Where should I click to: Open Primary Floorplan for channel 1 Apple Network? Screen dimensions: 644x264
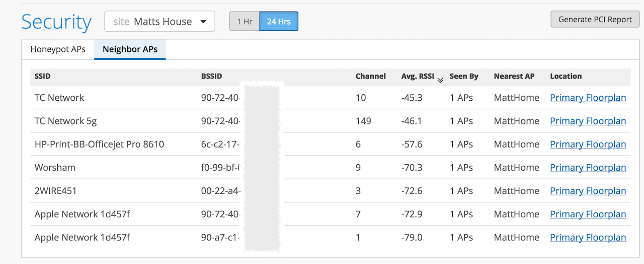[x=588, y=237]
